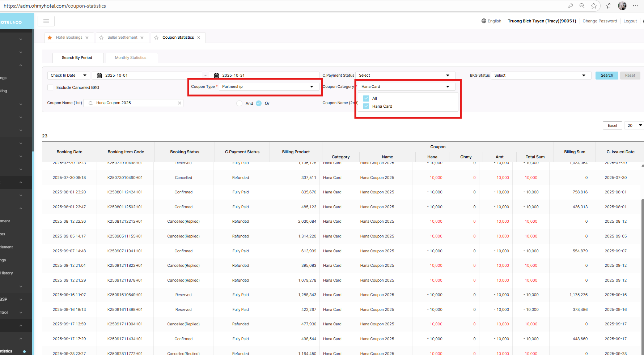Click the Search button

606,76
